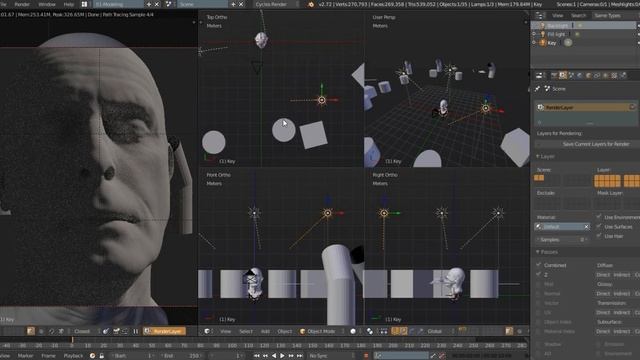
Task: Click the End frame field 250
Action: click(x=181, y=356)
